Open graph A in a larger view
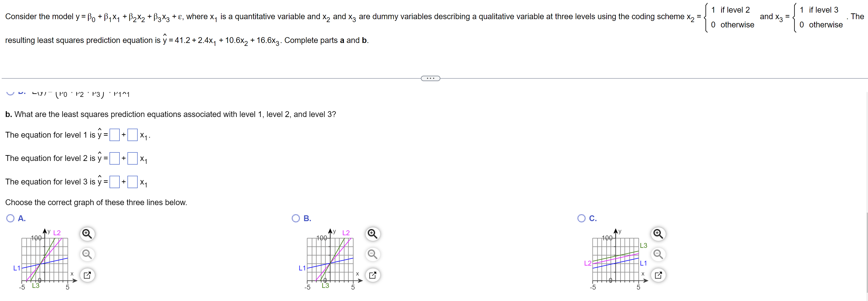The image size is (868, 301). pos(87,275)
